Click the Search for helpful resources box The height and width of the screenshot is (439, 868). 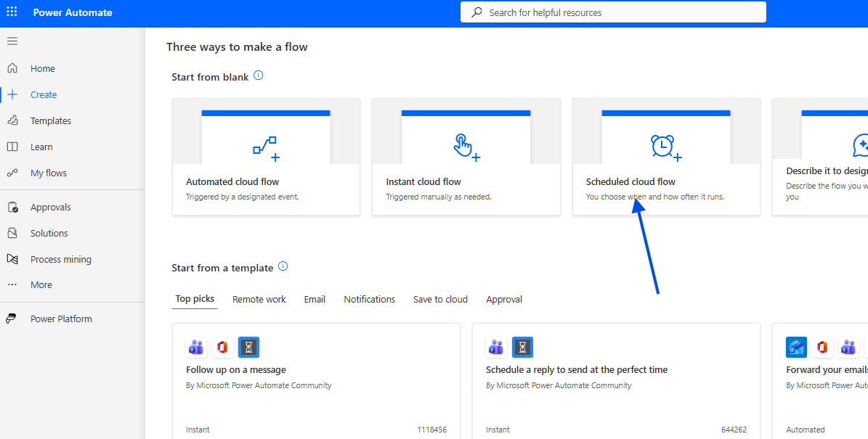pos(613,12)
